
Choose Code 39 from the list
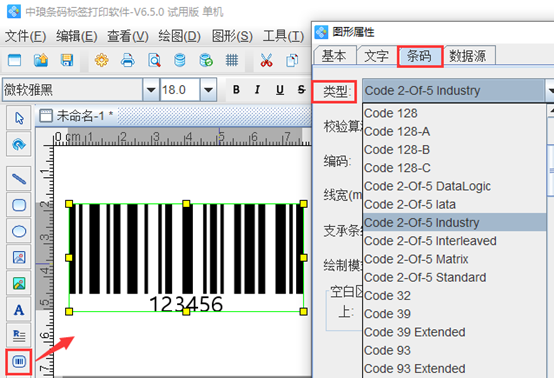[x=454, y=314]
